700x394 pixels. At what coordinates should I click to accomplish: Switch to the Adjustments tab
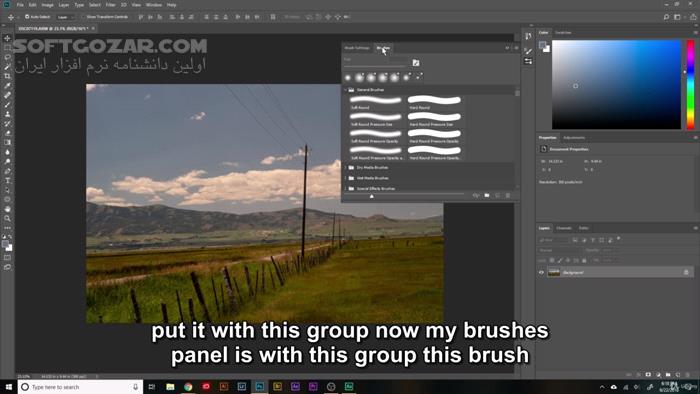[x=574, y=138]
